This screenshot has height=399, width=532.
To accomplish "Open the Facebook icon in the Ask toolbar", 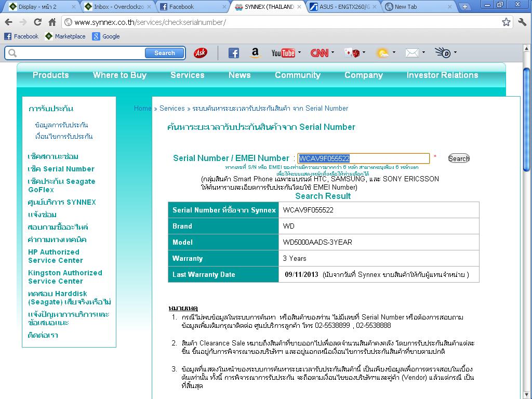I will click(x=233, y=53).
